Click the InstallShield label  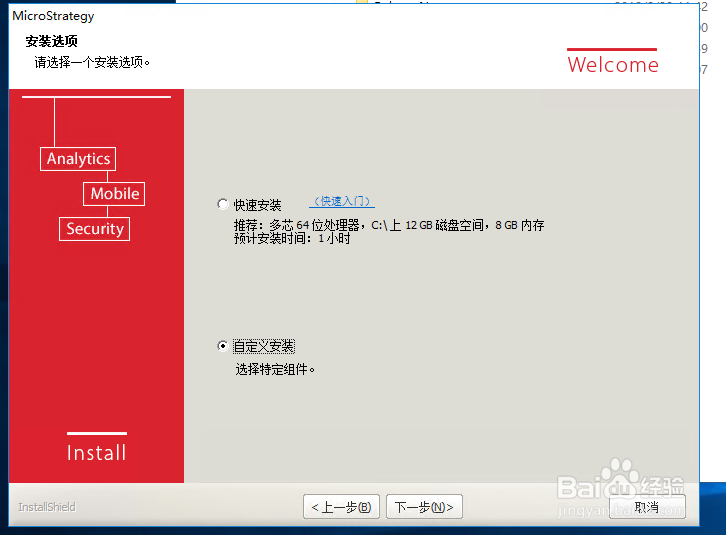pyautogui.click(x=47, y=507)
